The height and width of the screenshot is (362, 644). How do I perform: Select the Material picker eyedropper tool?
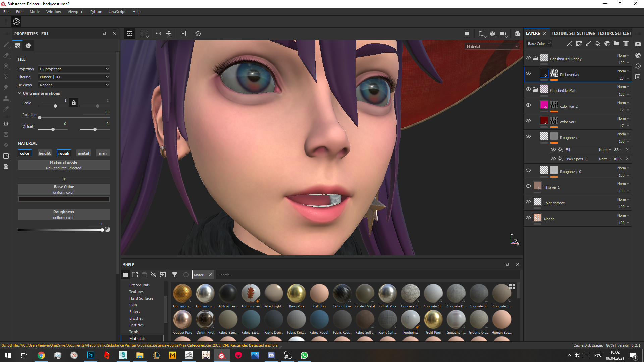point(6,109)
